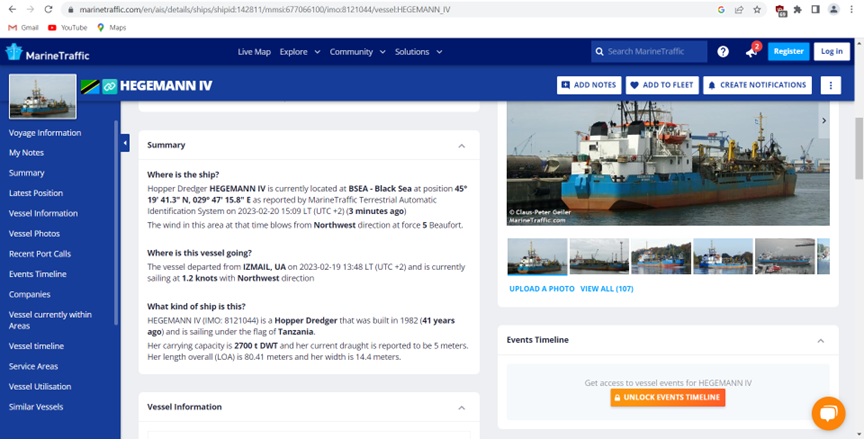Collapse the sidebar with arrow tab
The width and height of the screenshot is (864, 439).
(x=125, y=143)
